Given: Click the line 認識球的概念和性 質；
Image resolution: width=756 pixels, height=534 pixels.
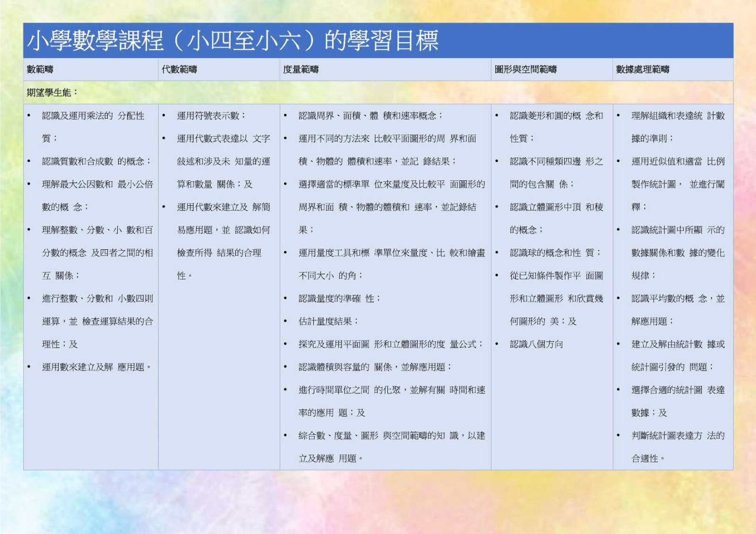Looking at the screenshot, I should coord(556,253).
